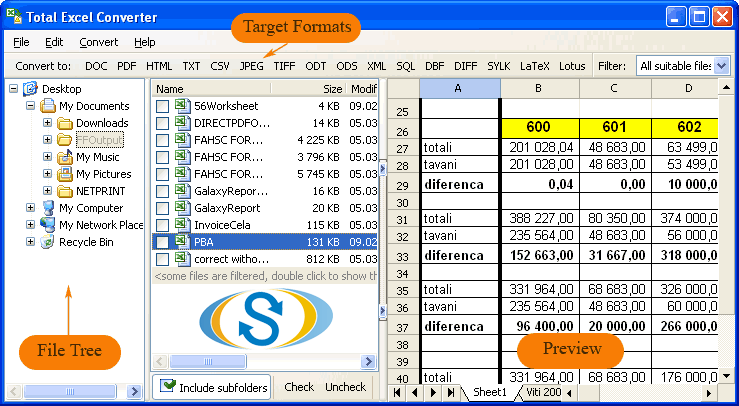Click the Size column header
Image resolution: width=739 pixels, height=406 pixels.
tap(332, 89)
